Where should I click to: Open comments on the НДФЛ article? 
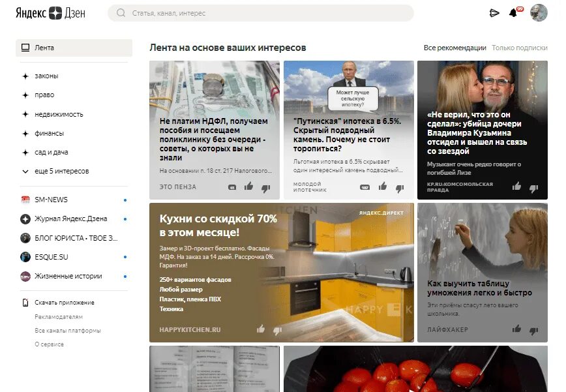[232, 187]
